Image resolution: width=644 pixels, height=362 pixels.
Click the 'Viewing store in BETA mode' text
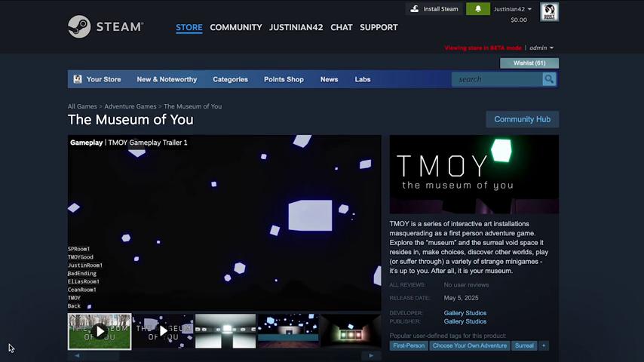point(483,48)
